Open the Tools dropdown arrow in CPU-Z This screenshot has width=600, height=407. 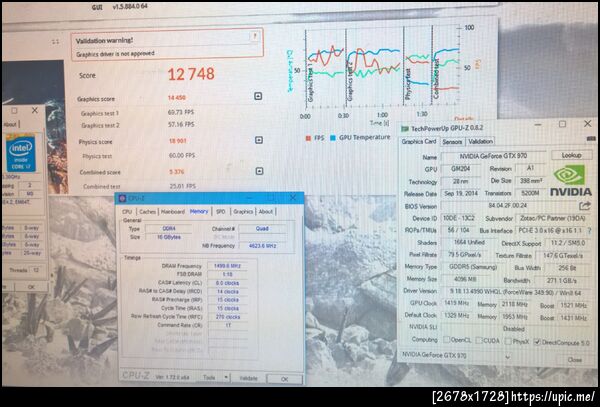point(226,378)
